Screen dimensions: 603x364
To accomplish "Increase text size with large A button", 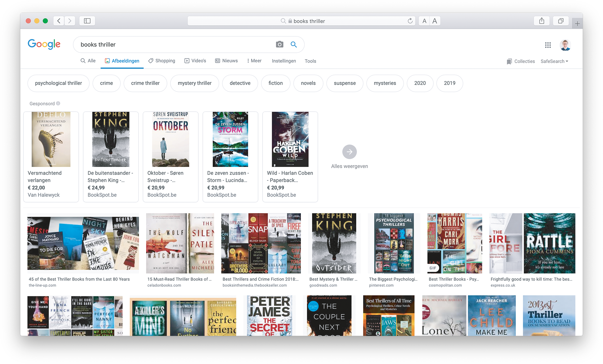I will coord(435,21).
